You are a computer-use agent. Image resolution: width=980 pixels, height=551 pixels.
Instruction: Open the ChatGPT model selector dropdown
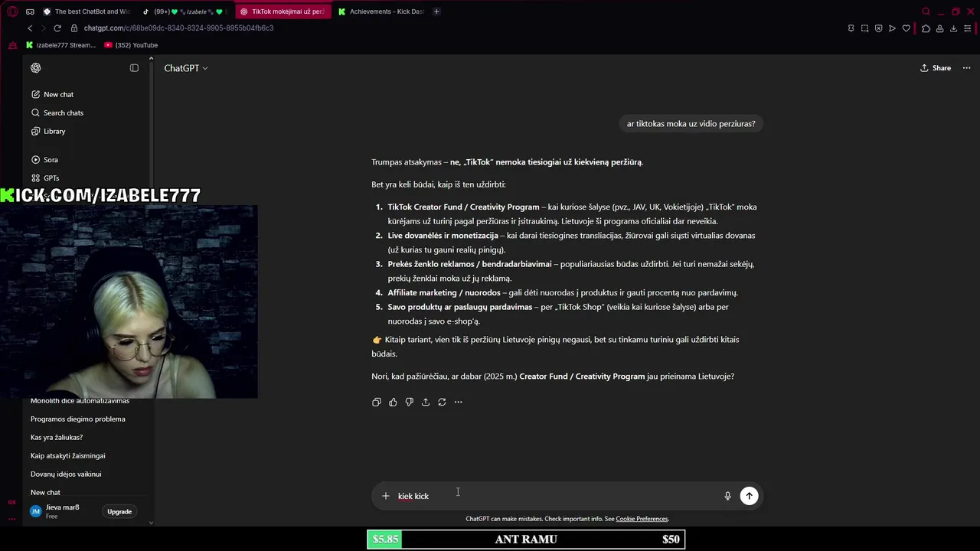point(186,68)
